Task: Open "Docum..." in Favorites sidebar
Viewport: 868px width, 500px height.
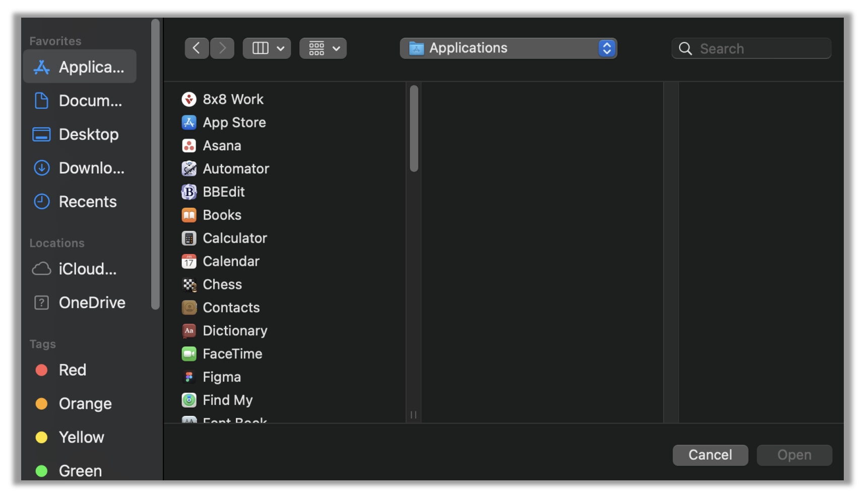Action: coord(91,101)
